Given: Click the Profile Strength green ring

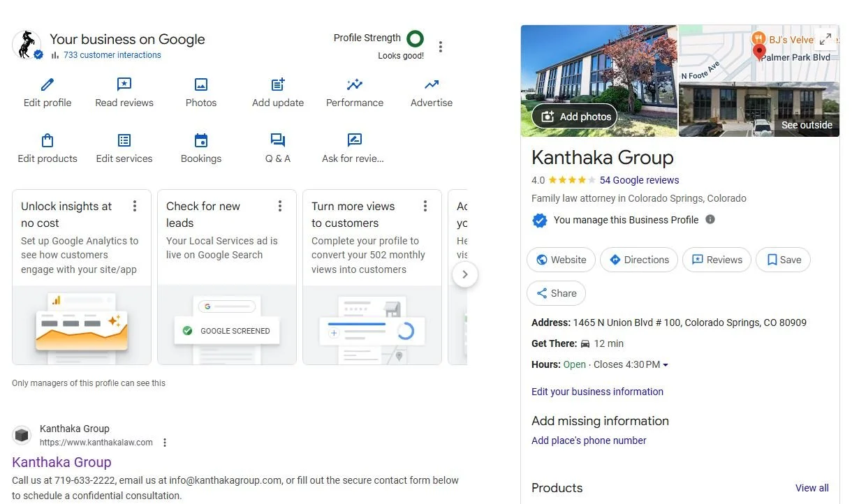Looking at the screenshot, I should click(416, 38).
